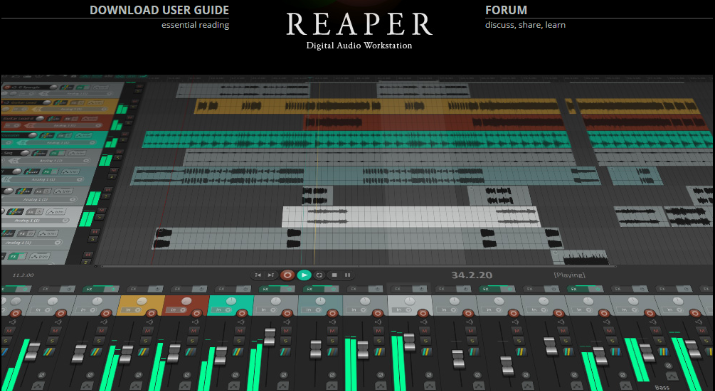
Task: Go to project start with skip-back icon
Action: (x=258, y=275)
